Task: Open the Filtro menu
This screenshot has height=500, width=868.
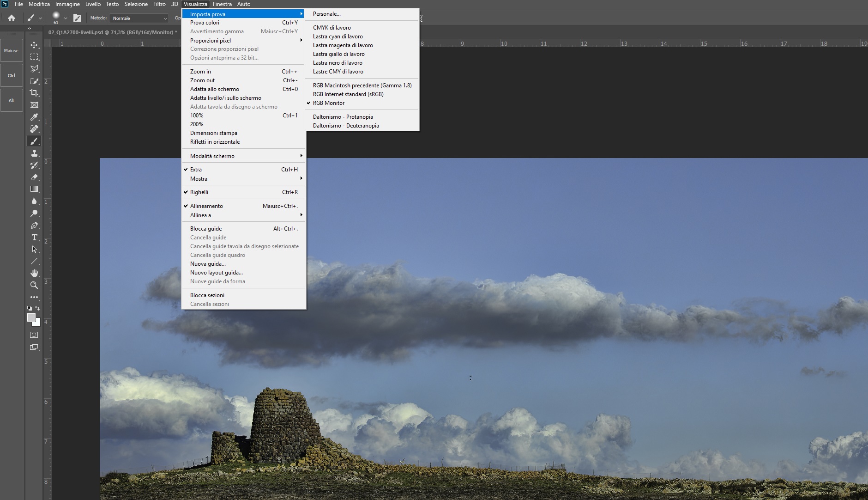Action: click(x=159, y=4)
